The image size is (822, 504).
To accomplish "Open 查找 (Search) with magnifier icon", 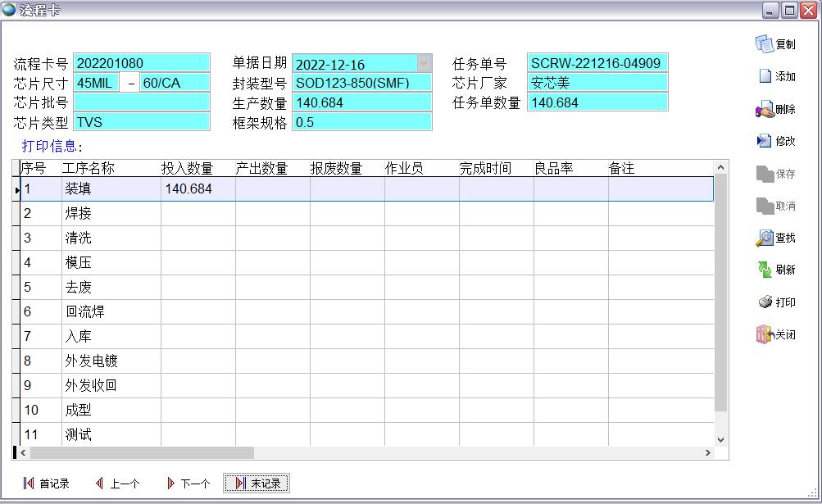I will [775, 238].
